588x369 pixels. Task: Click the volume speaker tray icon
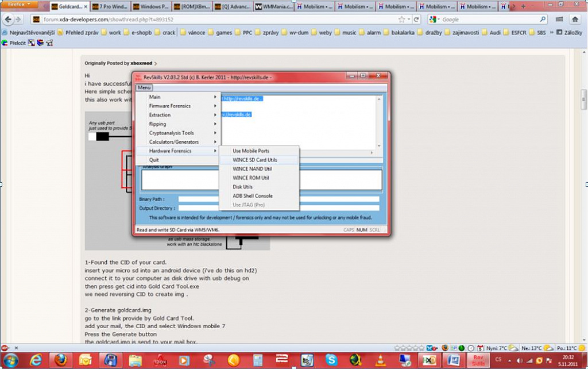(519, 361)
